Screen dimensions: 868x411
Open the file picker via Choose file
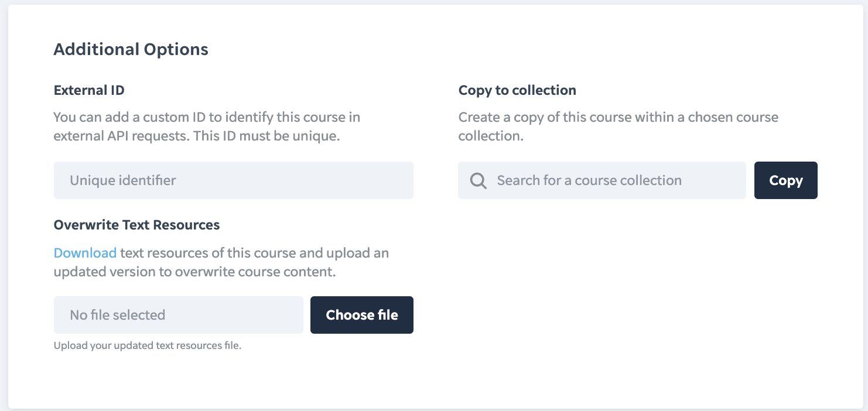click(361, 315)
